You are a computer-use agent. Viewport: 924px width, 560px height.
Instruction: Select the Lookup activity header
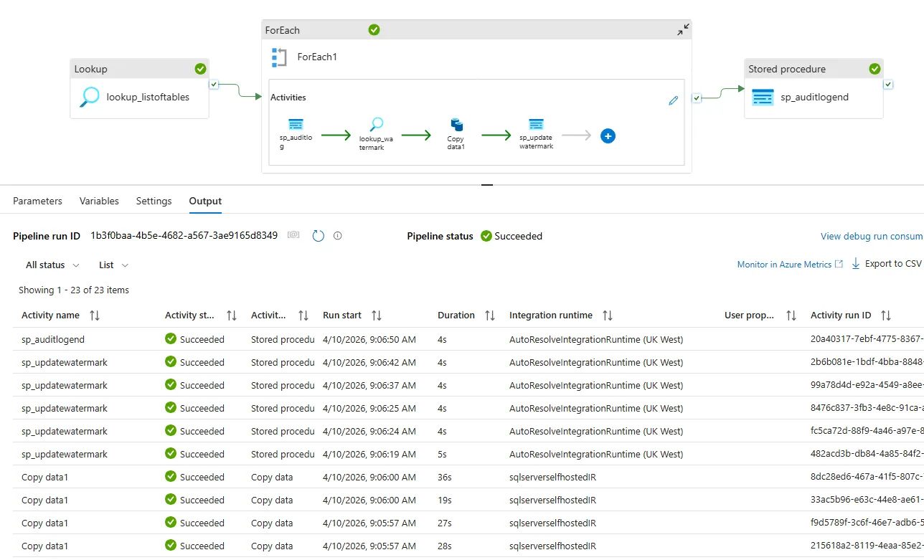tap(139, 69)
